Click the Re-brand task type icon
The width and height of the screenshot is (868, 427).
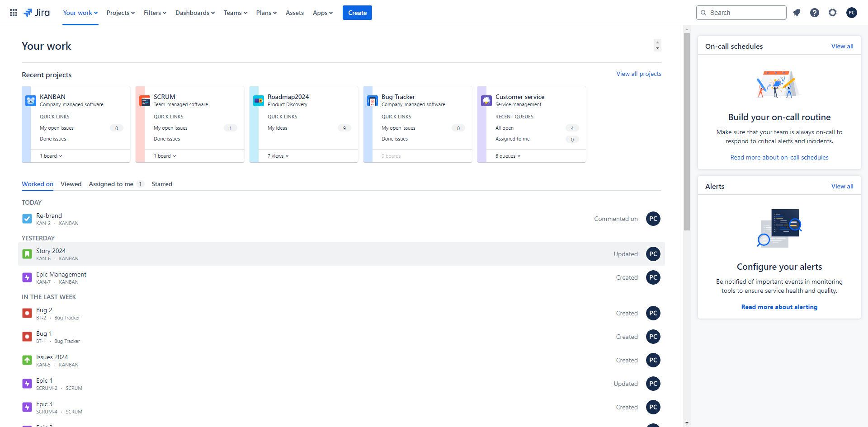point(27,219)
